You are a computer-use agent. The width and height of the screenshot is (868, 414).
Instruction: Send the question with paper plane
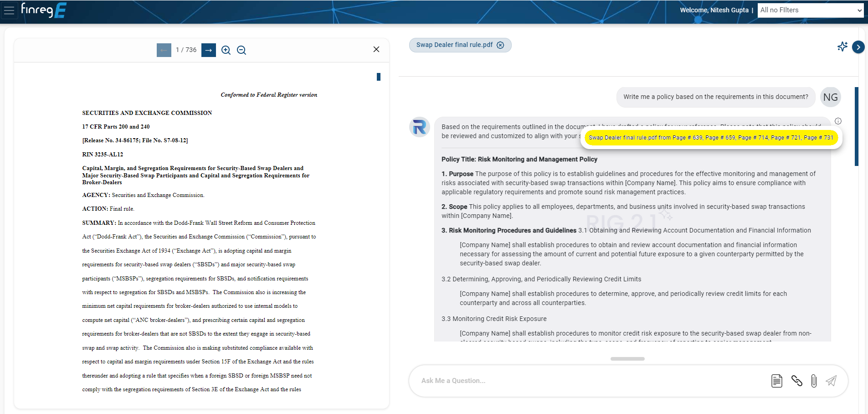tap(831, 381)
